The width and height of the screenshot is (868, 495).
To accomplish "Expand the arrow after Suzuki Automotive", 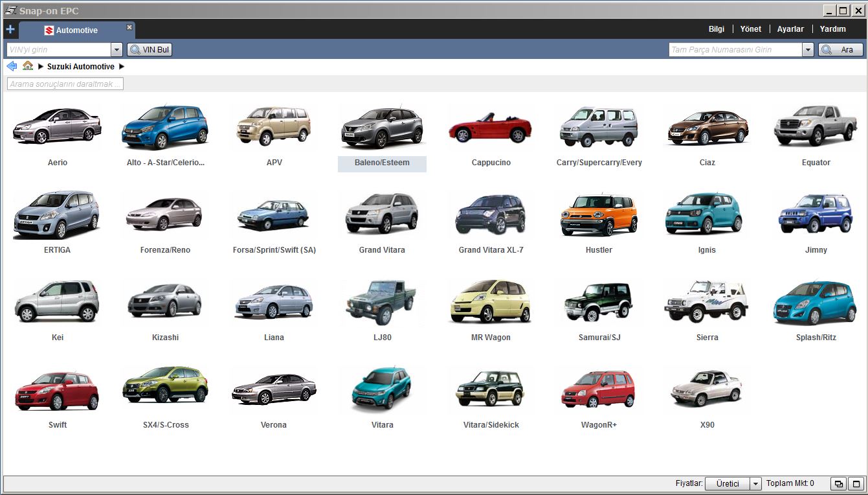I will (x=122, y=67).
